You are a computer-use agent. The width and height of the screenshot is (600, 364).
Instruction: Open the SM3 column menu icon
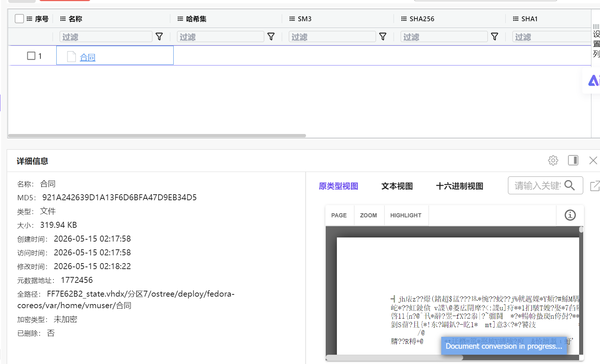[292, 19]
